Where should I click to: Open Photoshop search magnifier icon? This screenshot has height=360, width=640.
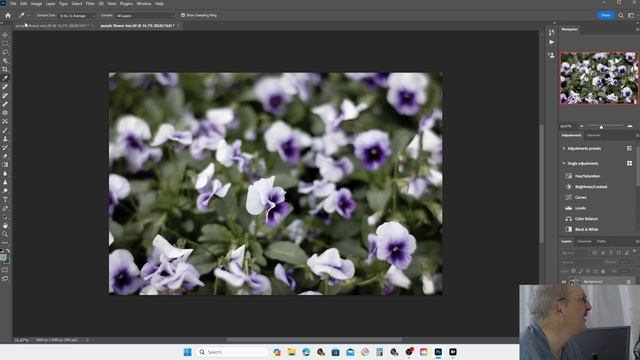(621, 16)
